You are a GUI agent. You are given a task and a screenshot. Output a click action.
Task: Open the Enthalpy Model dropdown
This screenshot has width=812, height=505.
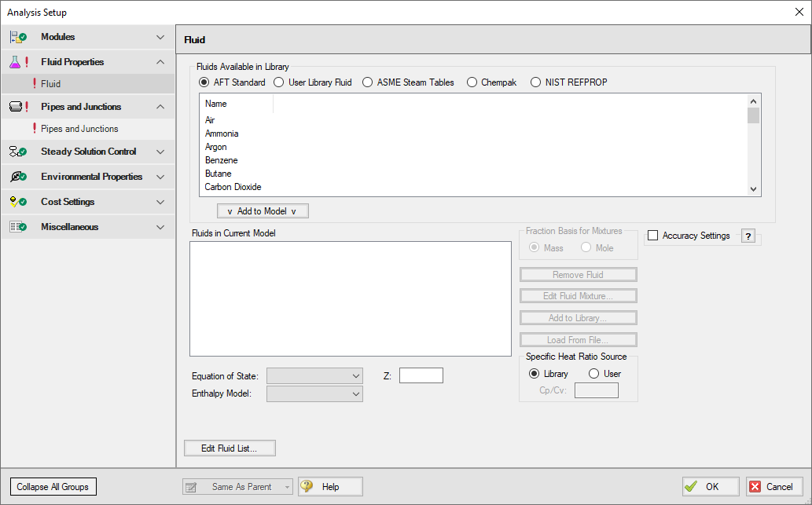pos(314,393)
